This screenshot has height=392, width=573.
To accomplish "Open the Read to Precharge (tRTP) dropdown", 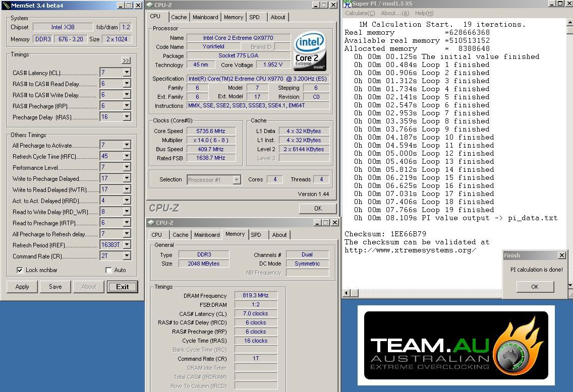I will coord(127,222).
